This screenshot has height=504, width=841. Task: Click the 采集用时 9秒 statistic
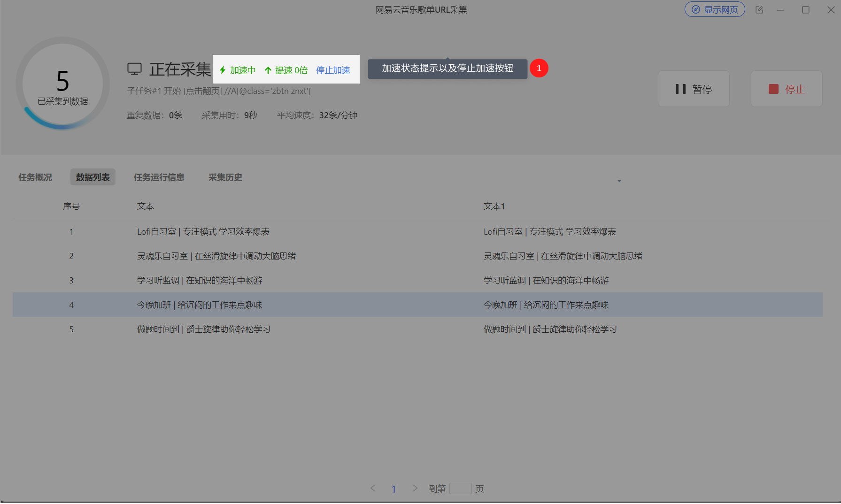(230, 115)
